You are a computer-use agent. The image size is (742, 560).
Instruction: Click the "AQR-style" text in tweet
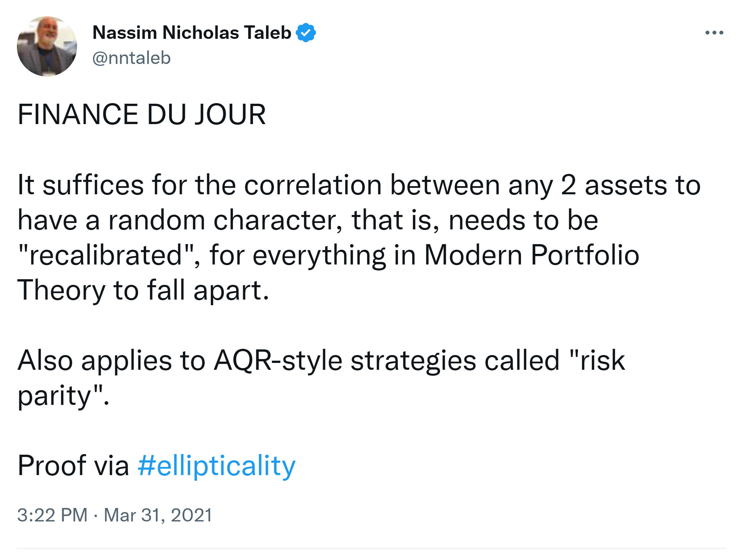(x=278, y=361)
